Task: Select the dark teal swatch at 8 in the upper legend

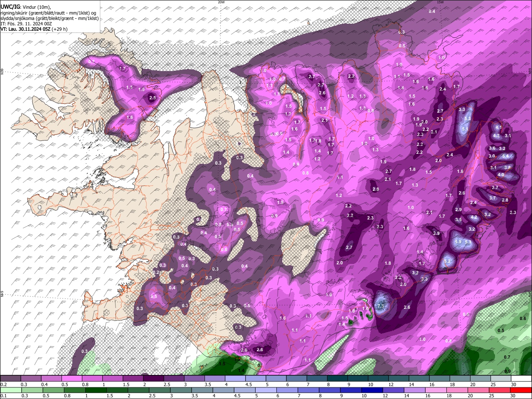Action: point(337,378)
